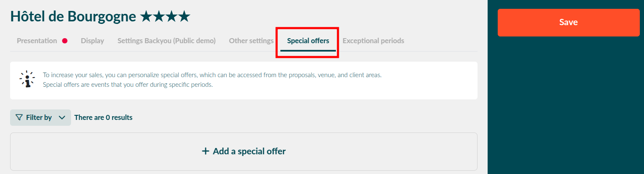Viewport: 644px width, 174px height.
Task: Go to Settings Backyou (Public demo) tab
Action: 166,41
